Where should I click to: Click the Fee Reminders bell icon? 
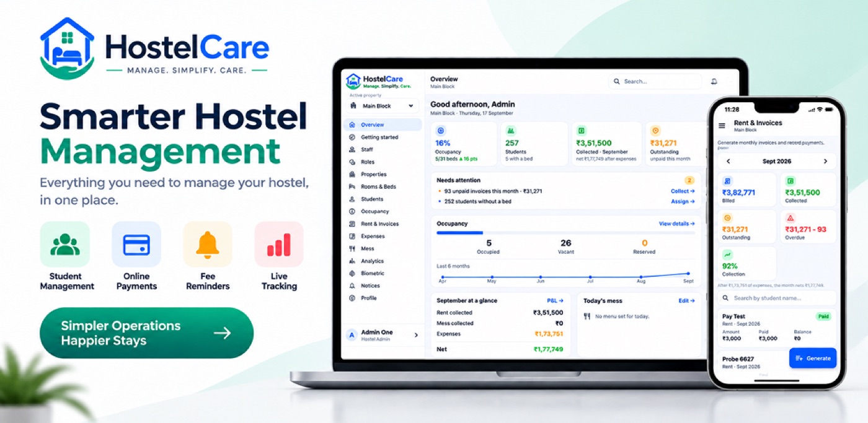(x=208, y=244)
